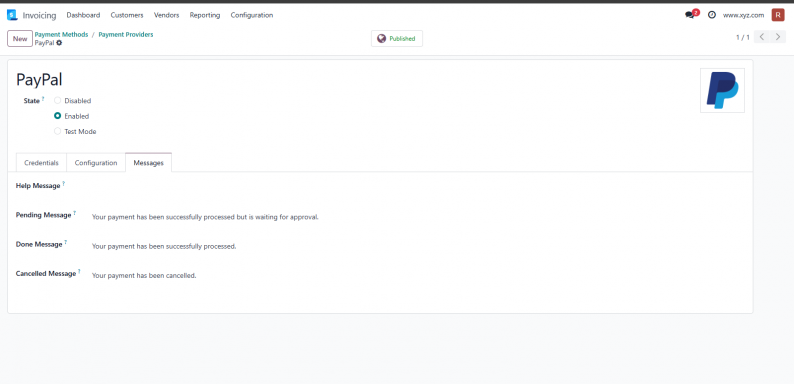Click the 1 / 1 pager counter
Screen dimensions: 794x384
(x=743, y=37)
